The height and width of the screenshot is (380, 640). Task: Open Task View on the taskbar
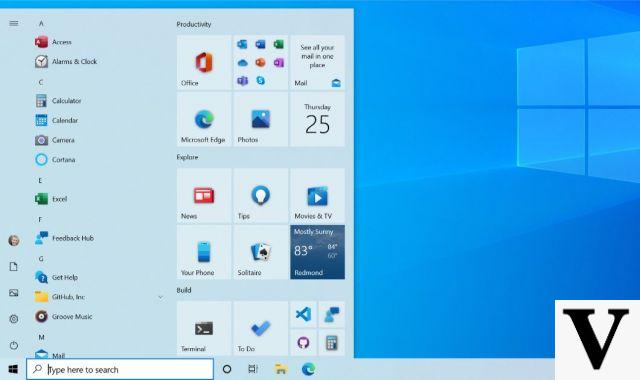253,369
